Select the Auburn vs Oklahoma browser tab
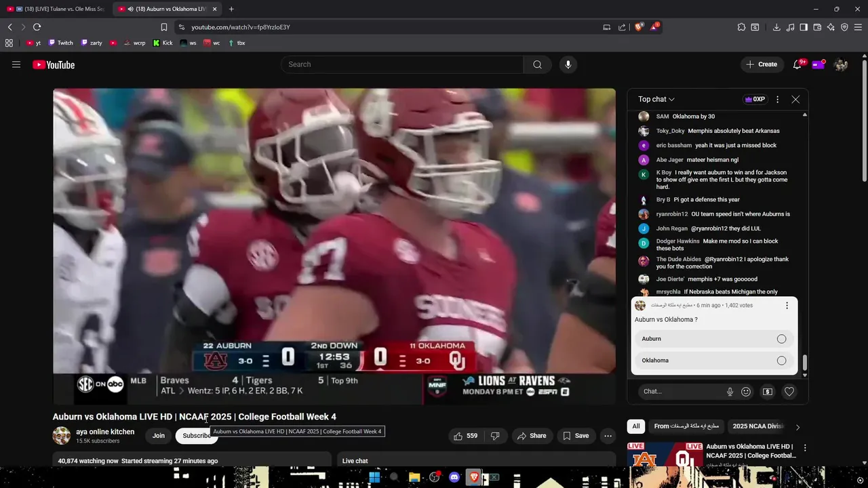Image resolution: width=868 pixels, height=488 pixels. [x=167, y=9]
